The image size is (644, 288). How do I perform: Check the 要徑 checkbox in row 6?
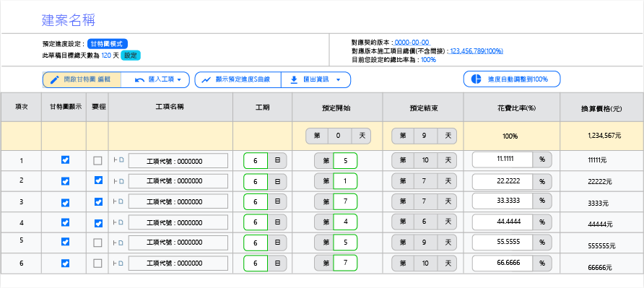[97, 263]
